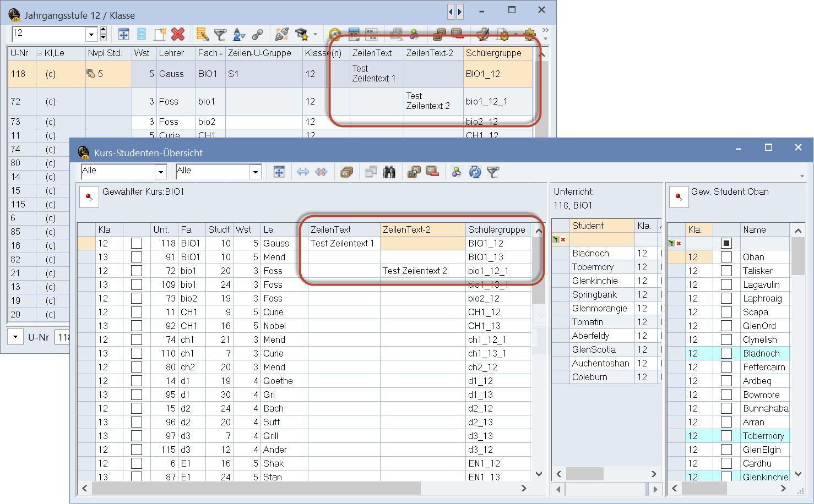This screenshot has height=504, width=814.
Task: Tick the checkbox in the row for lesson 11 CH1
Action: [137, 312]
